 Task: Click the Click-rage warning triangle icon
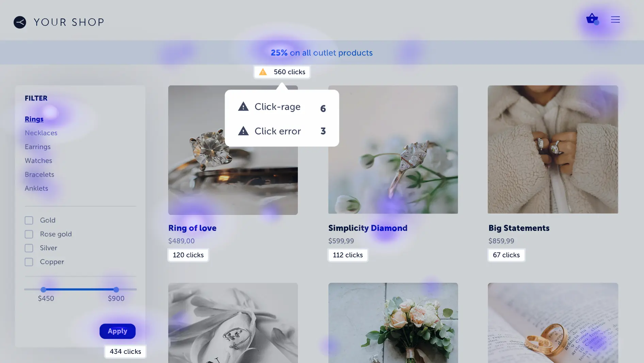[243, 107]
